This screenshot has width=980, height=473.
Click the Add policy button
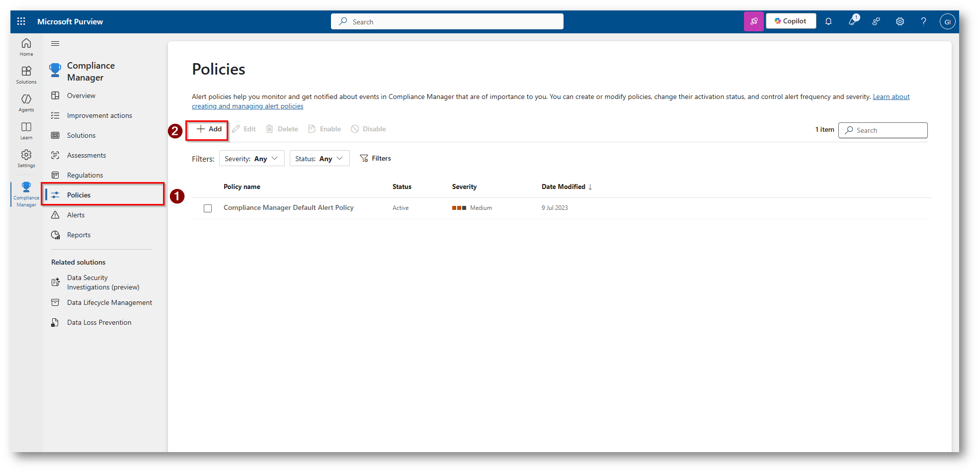(209, 129)
